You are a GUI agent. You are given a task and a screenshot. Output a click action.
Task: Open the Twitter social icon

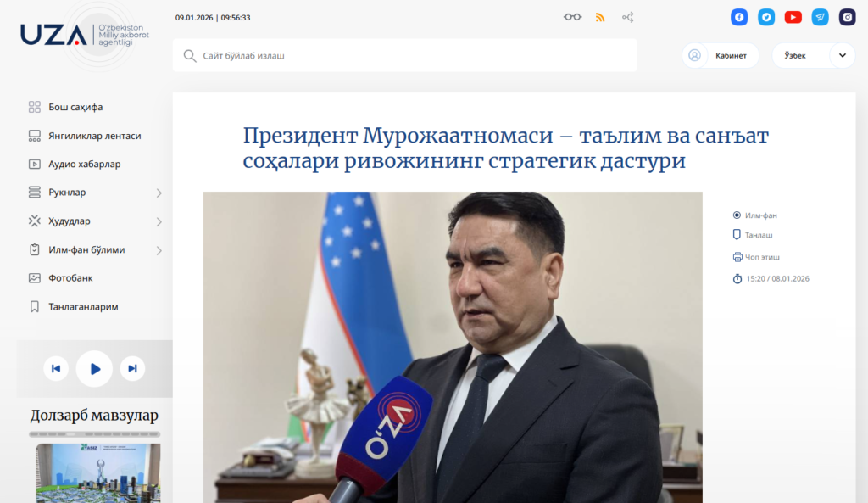point(766,17)
